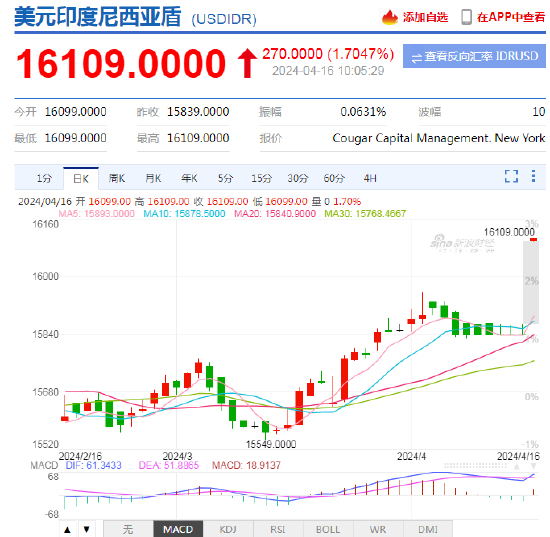Open the three-dot chart options menu
550x537 pixels.
(x=533, y=176)
